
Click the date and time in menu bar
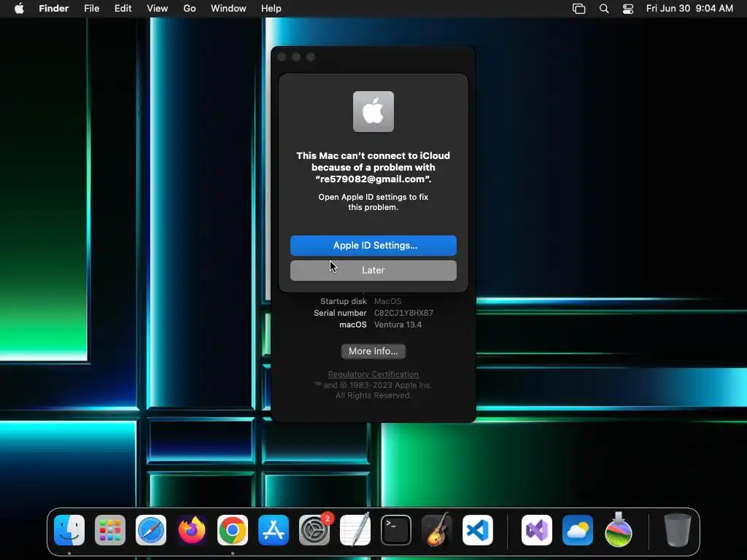689,9
